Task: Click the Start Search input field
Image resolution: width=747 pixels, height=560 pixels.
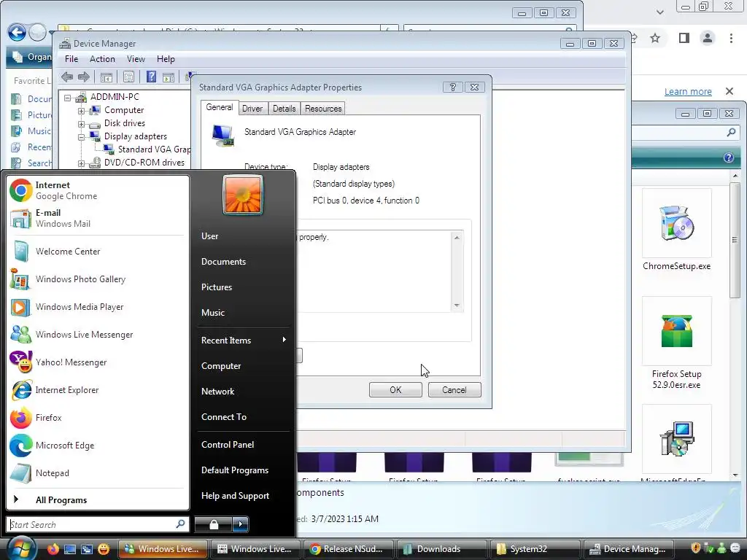Action: click(x=98, y=524)
